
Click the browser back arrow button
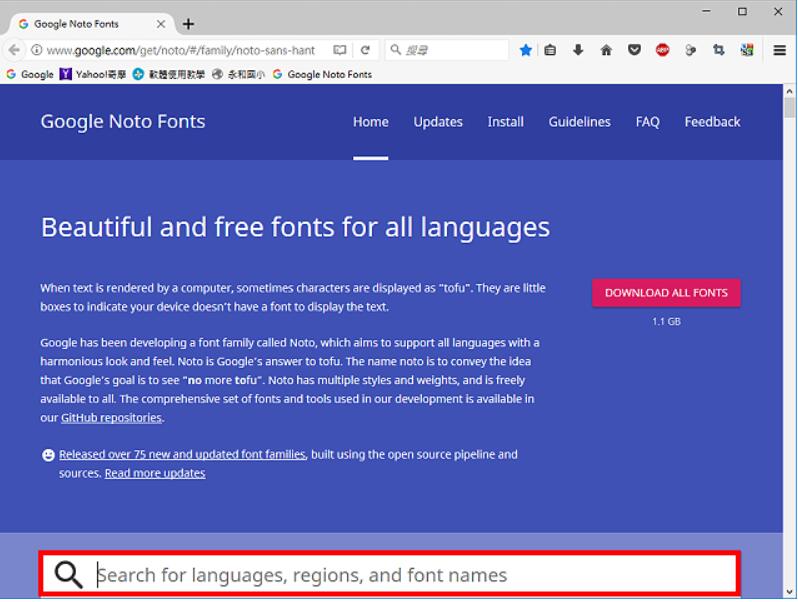(14, 50)
